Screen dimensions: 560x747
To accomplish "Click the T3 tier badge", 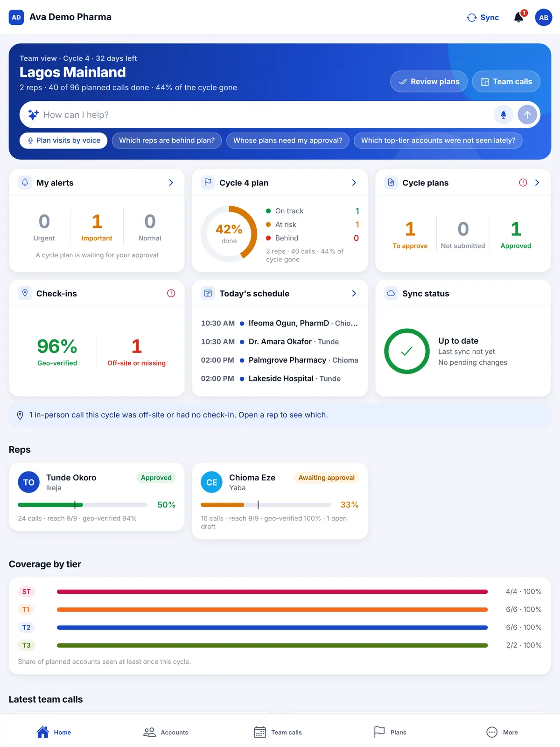I will click(27, 645).
